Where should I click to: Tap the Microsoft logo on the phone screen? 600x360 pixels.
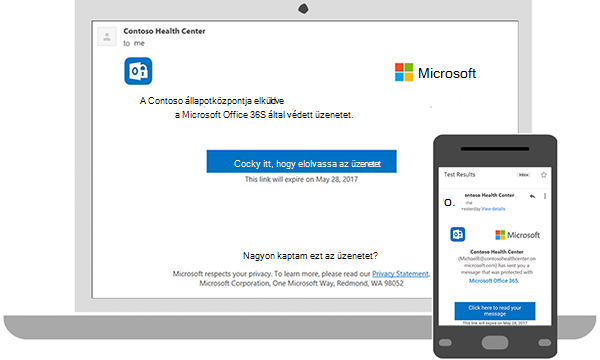tap(517, 235)
